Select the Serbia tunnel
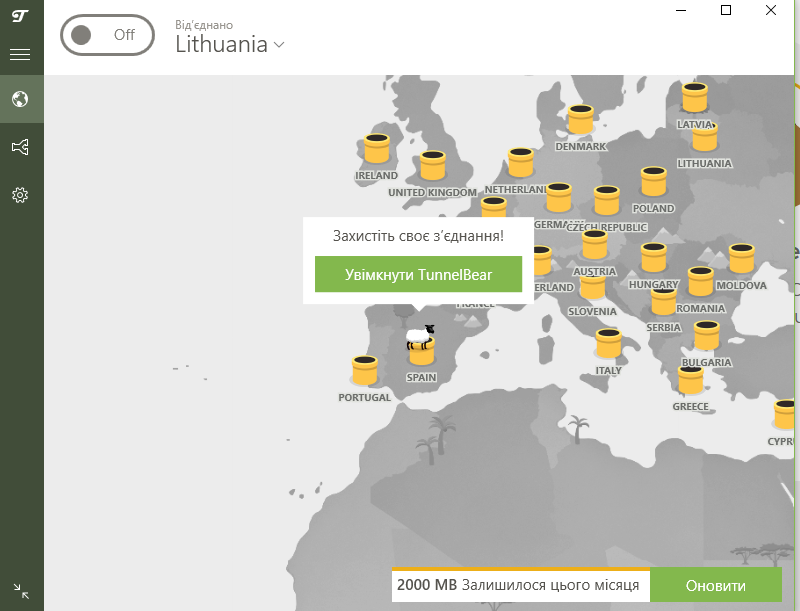Image resolution: width=800 pixels, height=611 pixels. [664, 302]
